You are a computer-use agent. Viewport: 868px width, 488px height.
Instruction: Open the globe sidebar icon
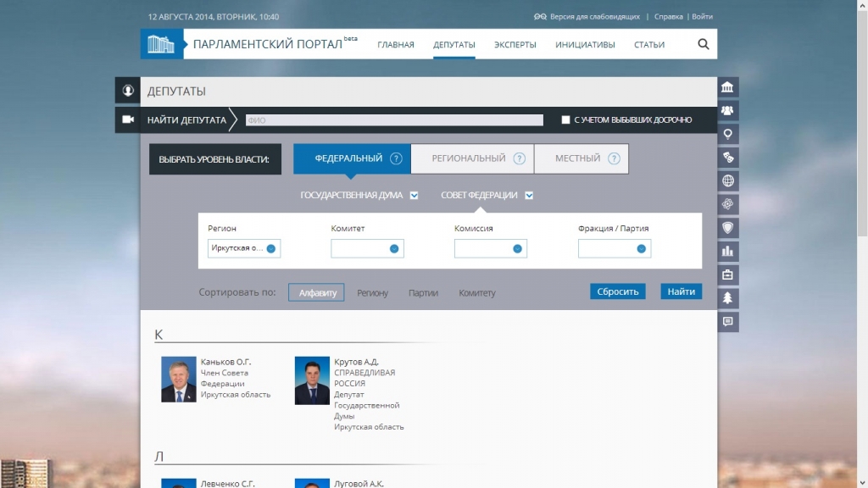[x=728, y=181]
